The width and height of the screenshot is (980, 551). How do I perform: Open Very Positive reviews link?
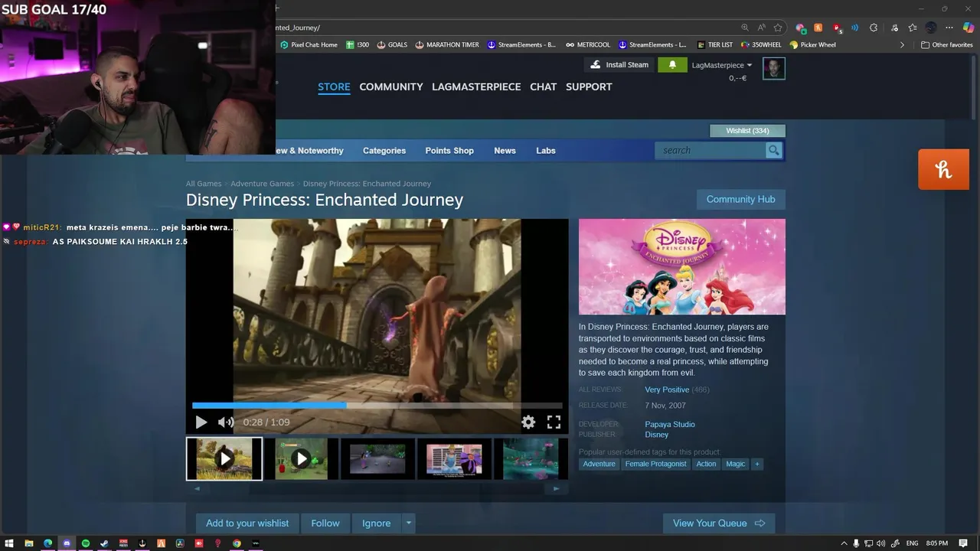[667, 390]
